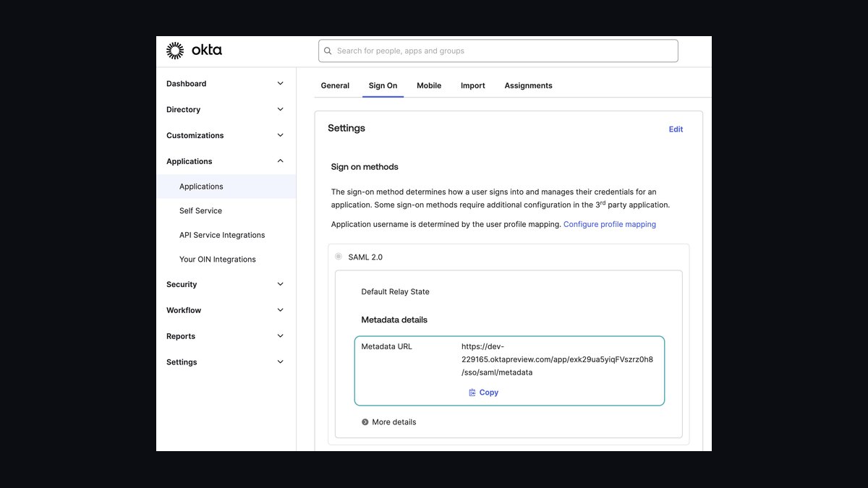This screenshot has height=488, width=868.
Task: Click the Okta logo
Action: point(194,51)
